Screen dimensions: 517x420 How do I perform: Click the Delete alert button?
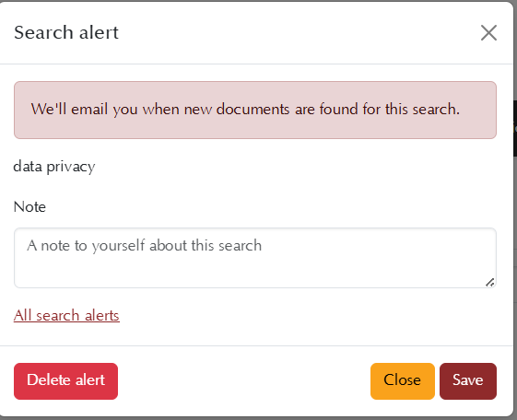66,381
